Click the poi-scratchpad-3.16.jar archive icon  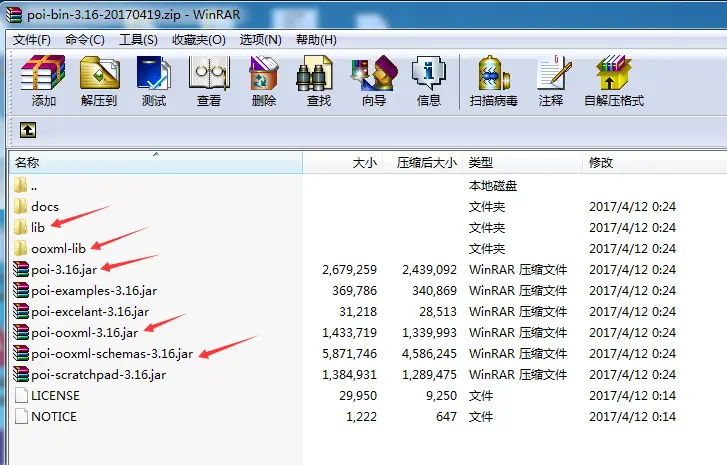pos(21,375)
